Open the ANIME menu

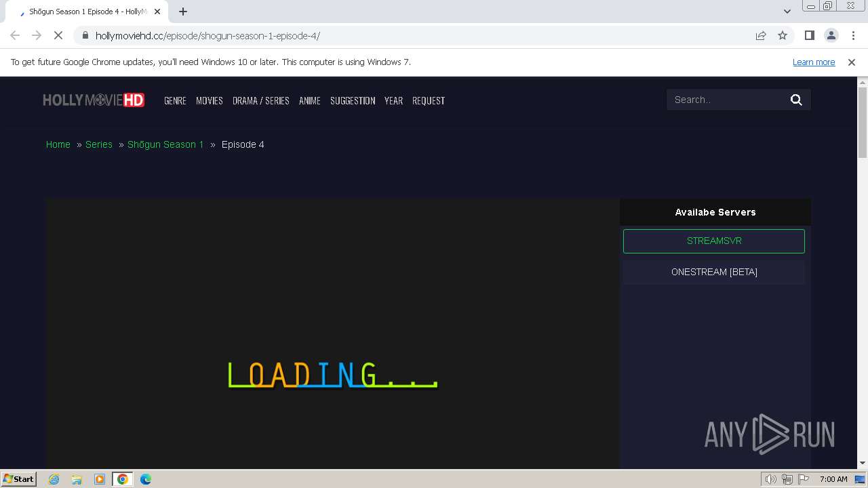[x=309, y=100]
